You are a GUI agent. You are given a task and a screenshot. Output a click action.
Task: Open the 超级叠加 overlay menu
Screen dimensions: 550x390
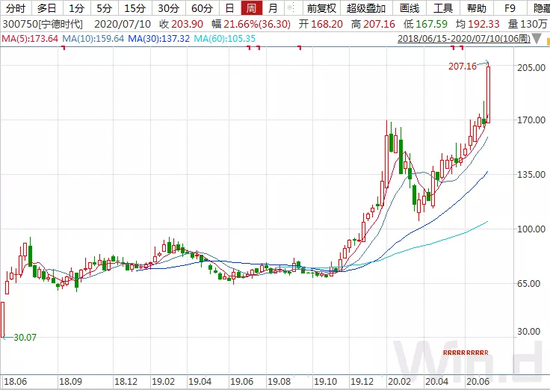pos(366,8)
